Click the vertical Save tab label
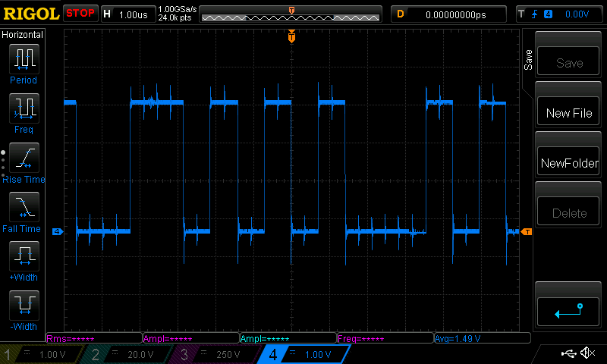Image resolution: width=607 pixels, height=364 pixels. point(527,60)
